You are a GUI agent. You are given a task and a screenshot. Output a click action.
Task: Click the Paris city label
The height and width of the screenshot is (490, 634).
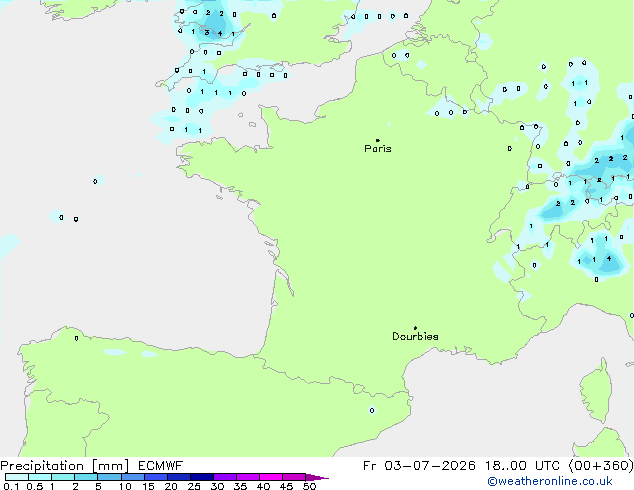point(378,149)
